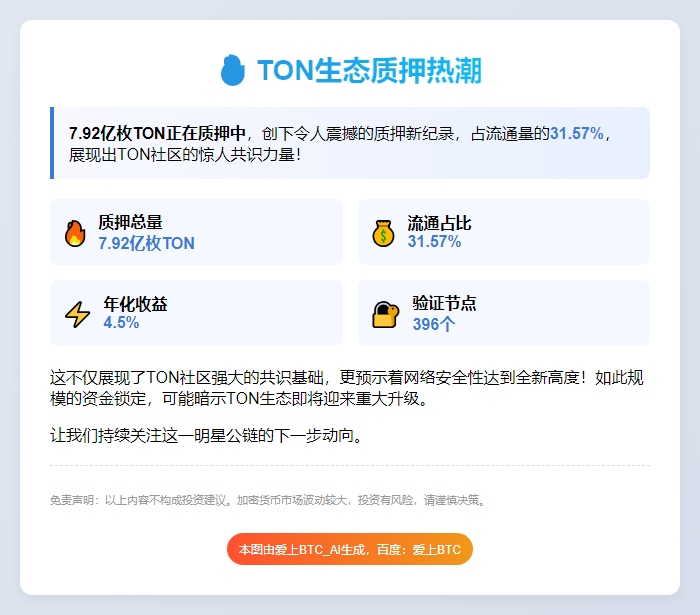Click the blue 31.57% in the highlighted summary

coord(577,133)
